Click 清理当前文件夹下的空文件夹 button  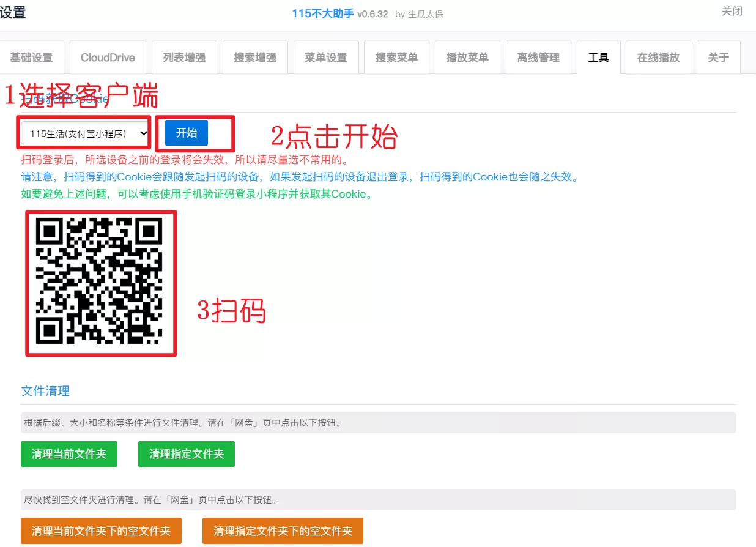[101, 531]
